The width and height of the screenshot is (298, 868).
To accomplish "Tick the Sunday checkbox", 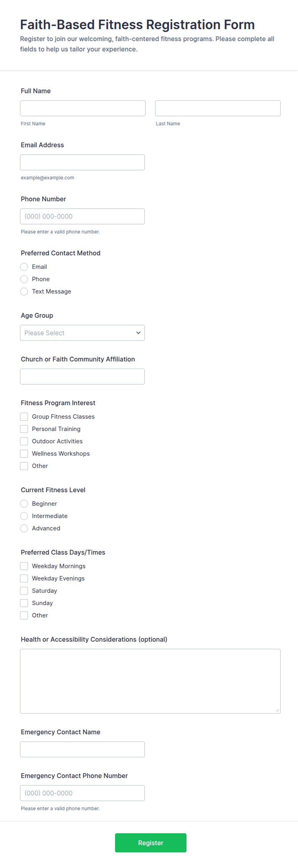I will [x=24, y=603].
